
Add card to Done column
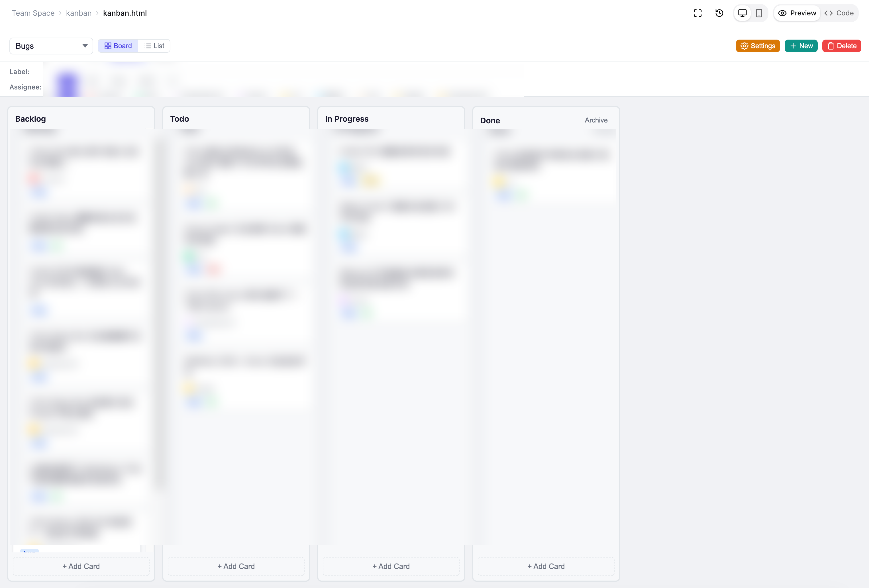coord(546,566)
